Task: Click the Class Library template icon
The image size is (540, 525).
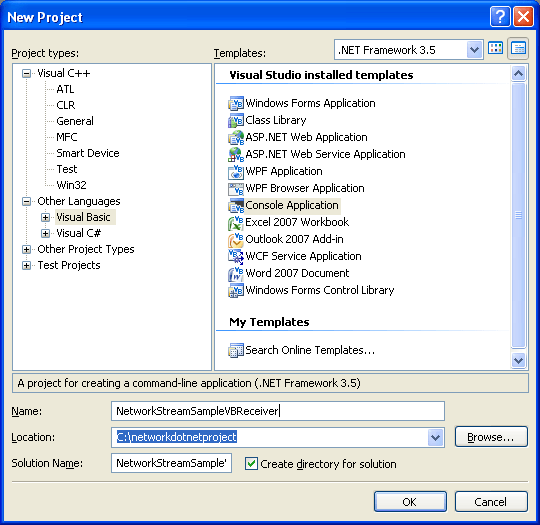Action: pos(236,120)
